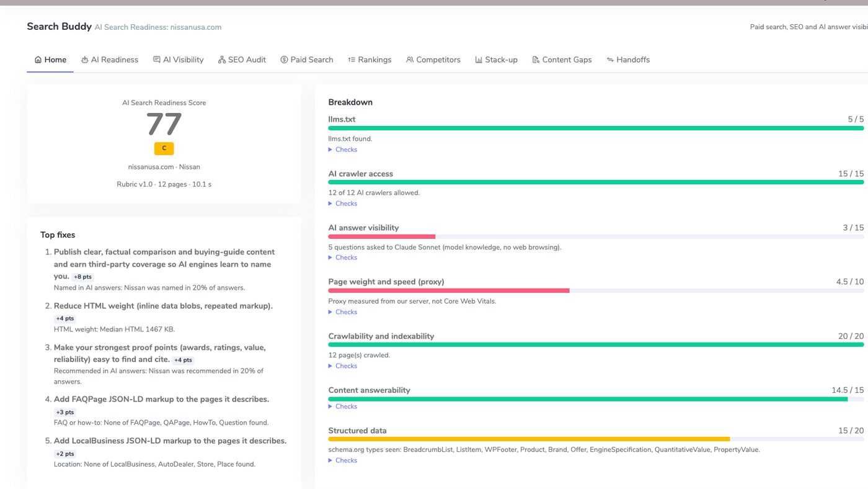
Task: Click the +4 pts badge under Reduce HTML weight
Action: coord(64,318)
